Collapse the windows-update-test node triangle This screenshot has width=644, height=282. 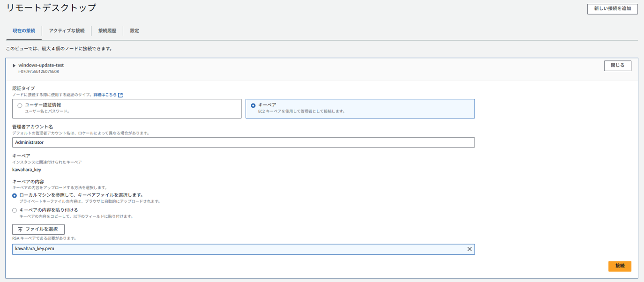click(x=14, y=66)
